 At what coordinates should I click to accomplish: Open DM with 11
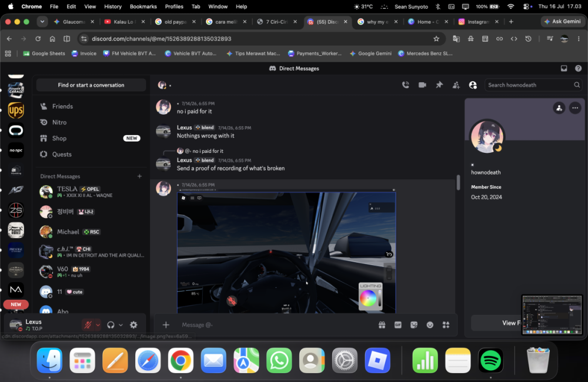pyautogui.click(x=91, y=291)
